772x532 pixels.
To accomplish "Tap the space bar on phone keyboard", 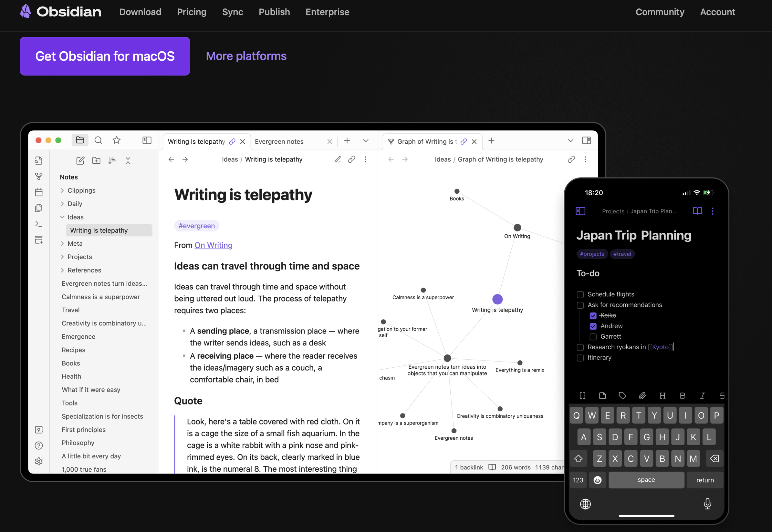I will point(646,480).
